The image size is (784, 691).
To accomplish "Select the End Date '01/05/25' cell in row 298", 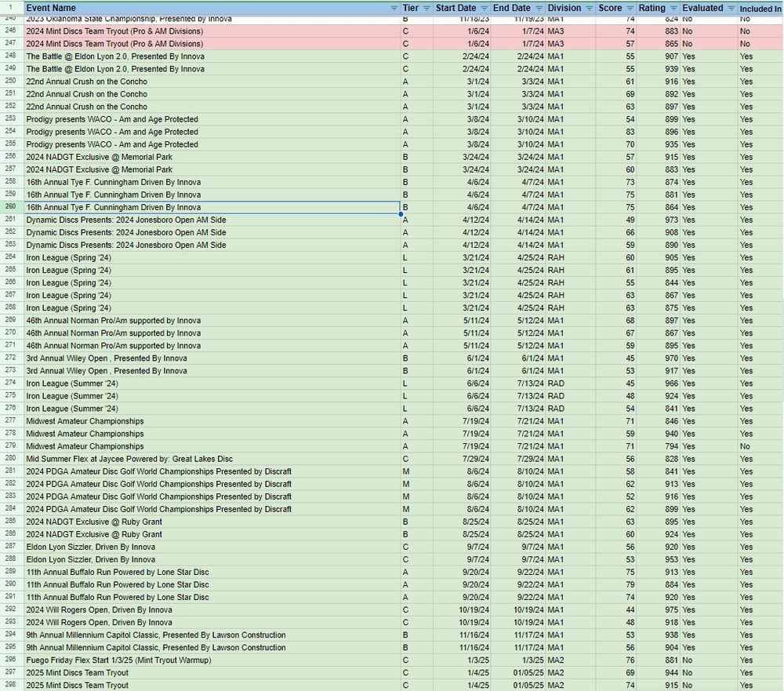I will [x=518, y=685].
